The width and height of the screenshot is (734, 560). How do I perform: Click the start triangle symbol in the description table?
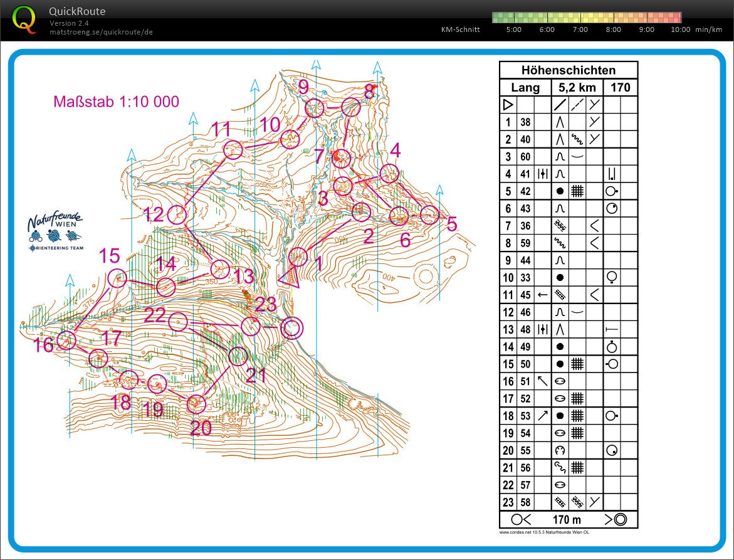point(508,105)
